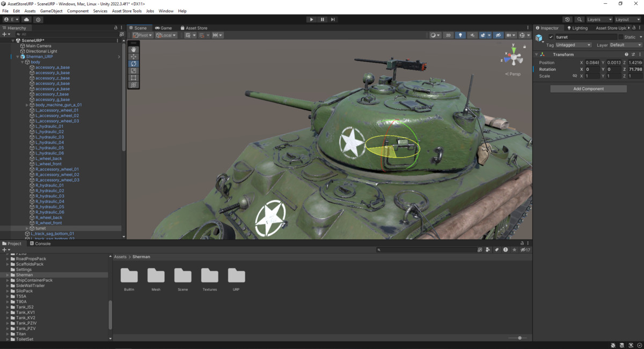Screen dimensions: 644x349
Task: Expand body_machine_gun_a_01 node
Action: (x=27, y=105)
